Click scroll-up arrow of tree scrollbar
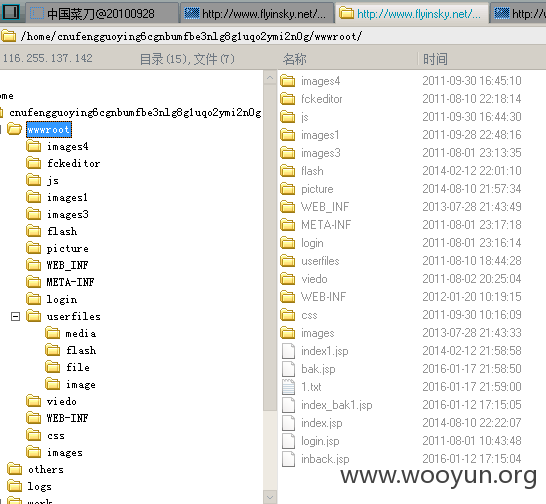546x504 pixels. (x=270, y=78)
